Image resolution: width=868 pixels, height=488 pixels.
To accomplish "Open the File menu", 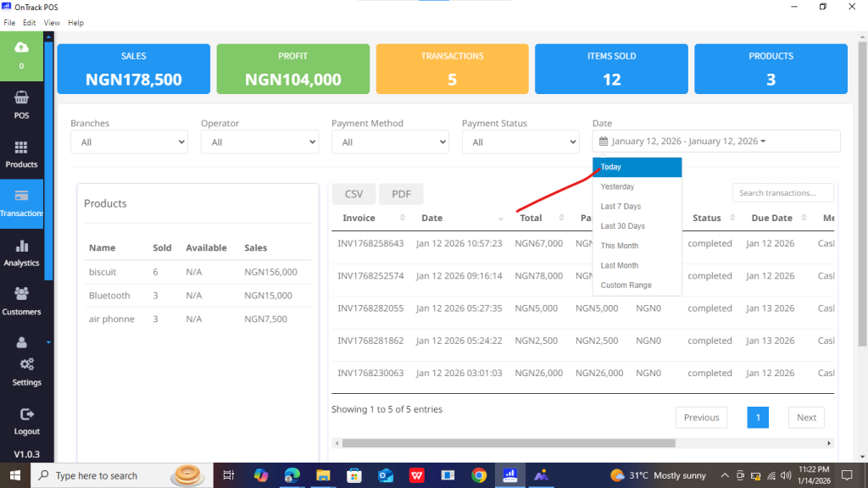I will [9, 23].
